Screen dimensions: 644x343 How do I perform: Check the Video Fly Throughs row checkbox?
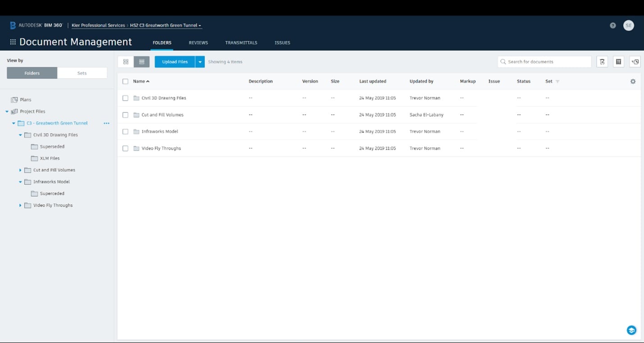[125, 148]
